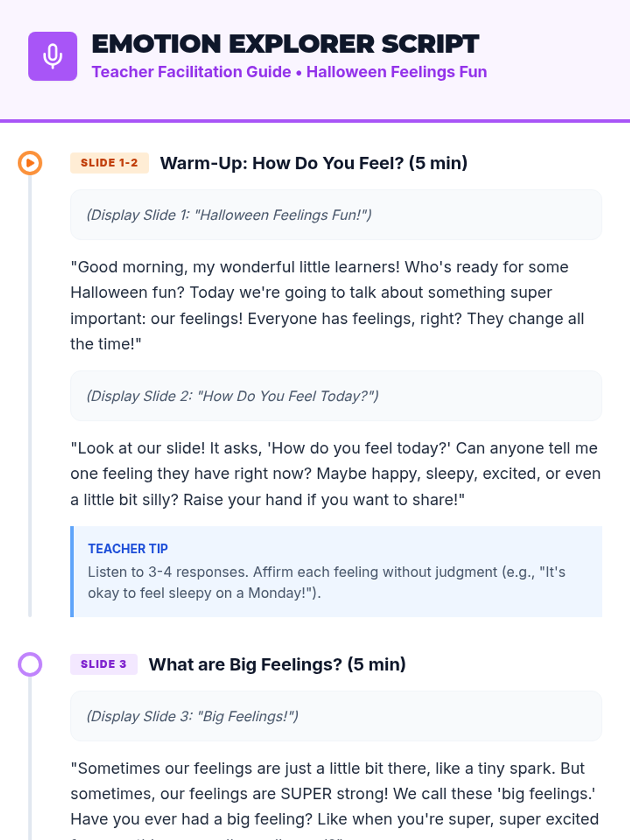This screenshot has width=630, height=840.
Task: Click the Listen to 3-4 responses tip text
Action: pos(327,582)
